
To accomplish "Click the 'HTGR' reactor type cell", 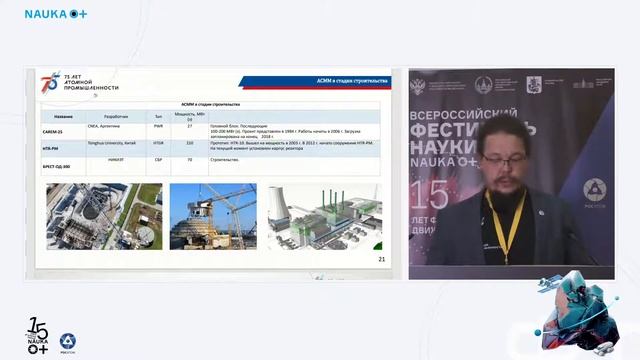I will tap(158, 149).
